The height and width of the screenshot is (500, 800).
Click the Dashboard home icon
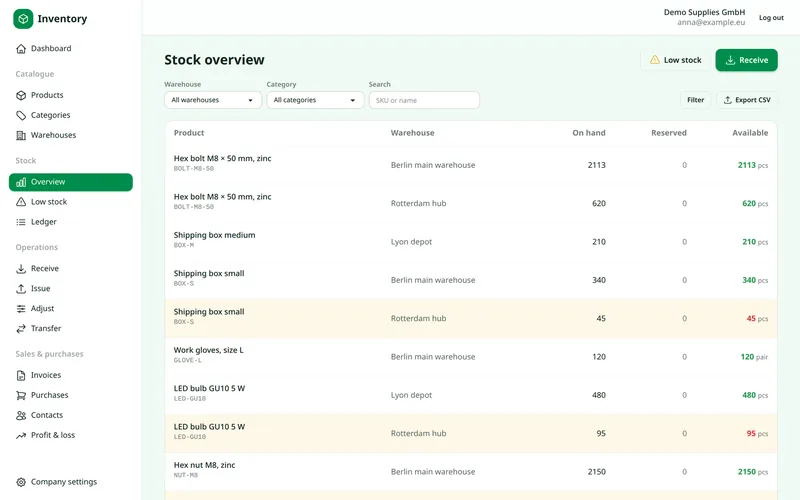(21, 48)
